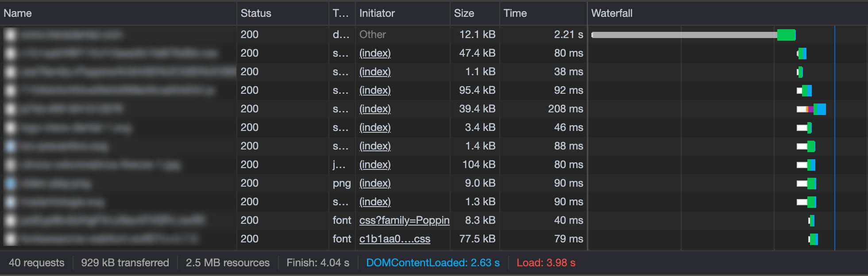Click the 40 requests summary text
868x276 pixels.
[x=36, y=263]
